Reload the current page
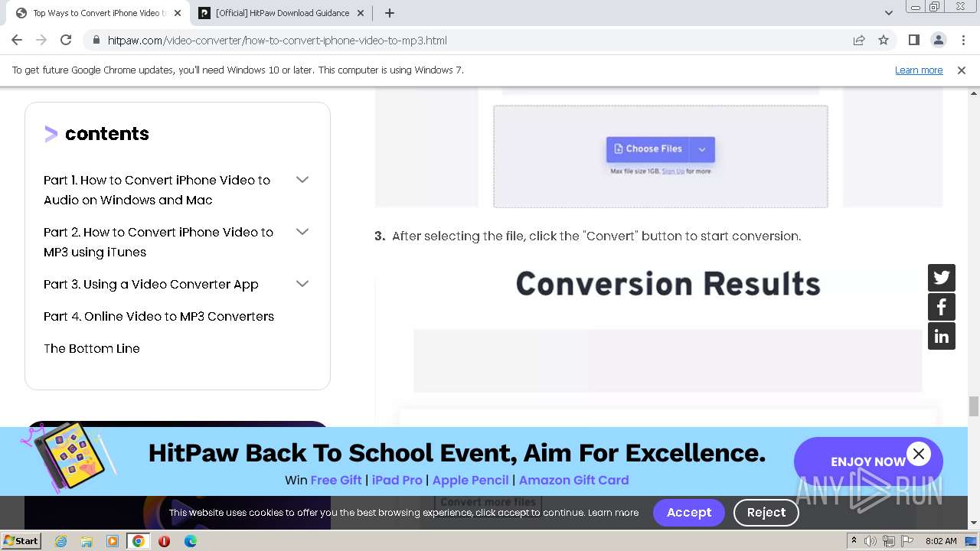980x551 pixels. (x=66, y=40)
